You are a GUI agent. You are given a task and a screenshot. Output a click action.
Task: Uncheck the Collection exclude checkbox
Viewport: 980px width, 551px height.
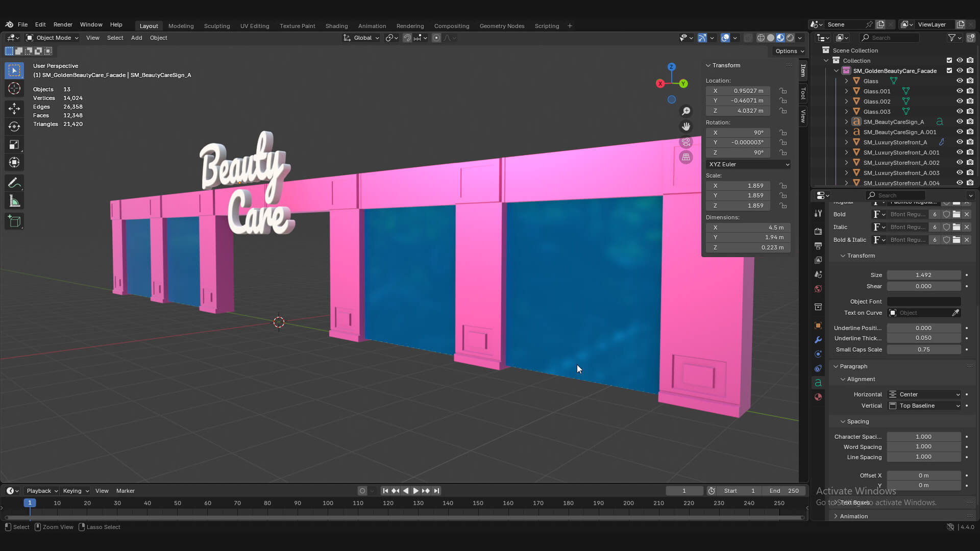tap(949, 61)
